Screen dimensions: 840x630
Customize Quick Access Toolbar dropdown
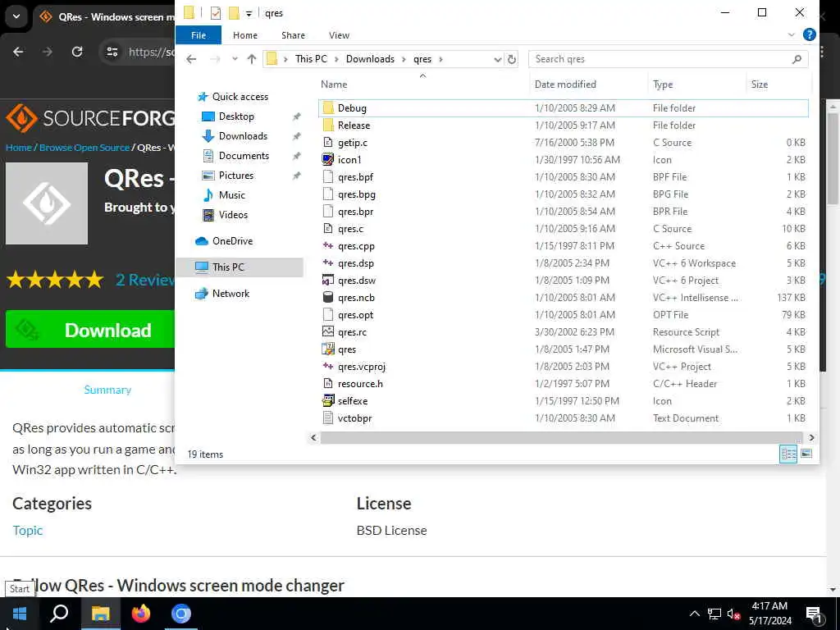pos(249,13)
